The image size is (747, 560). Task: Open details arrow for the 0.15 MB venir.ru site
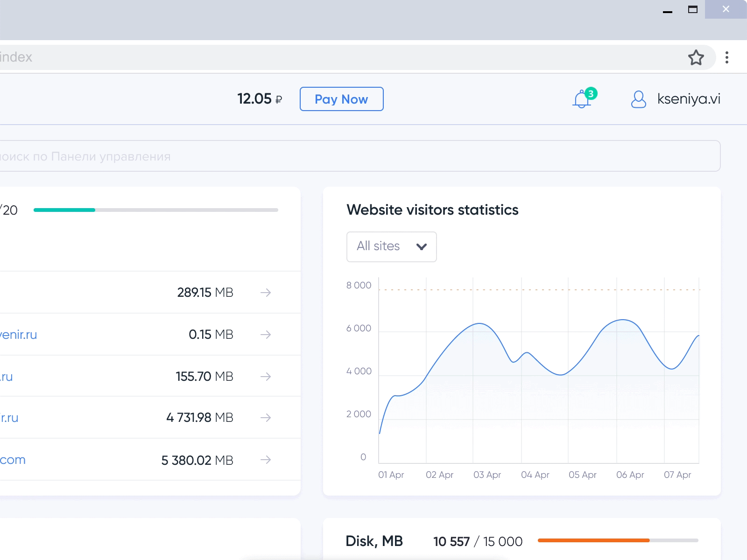coord(265,335)
